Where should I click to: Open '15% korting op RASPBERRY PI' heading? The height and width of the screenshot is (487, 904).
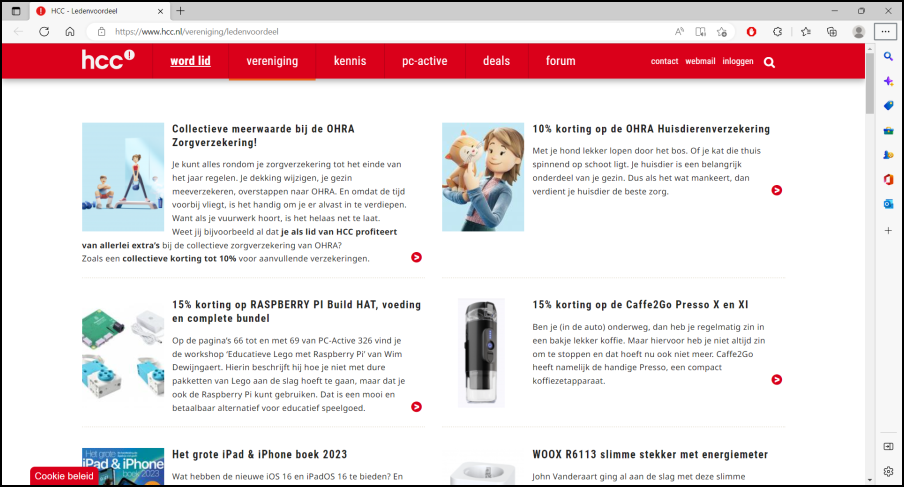(296, 311)
